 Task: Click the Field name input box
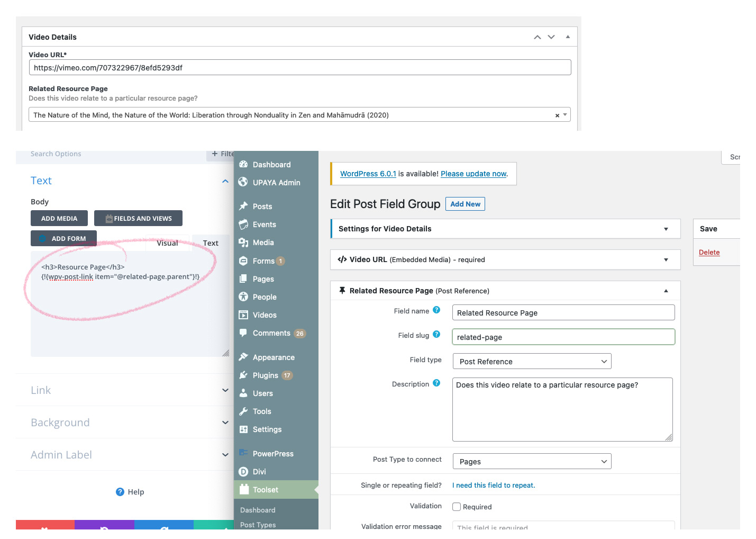tap(563, 312)
